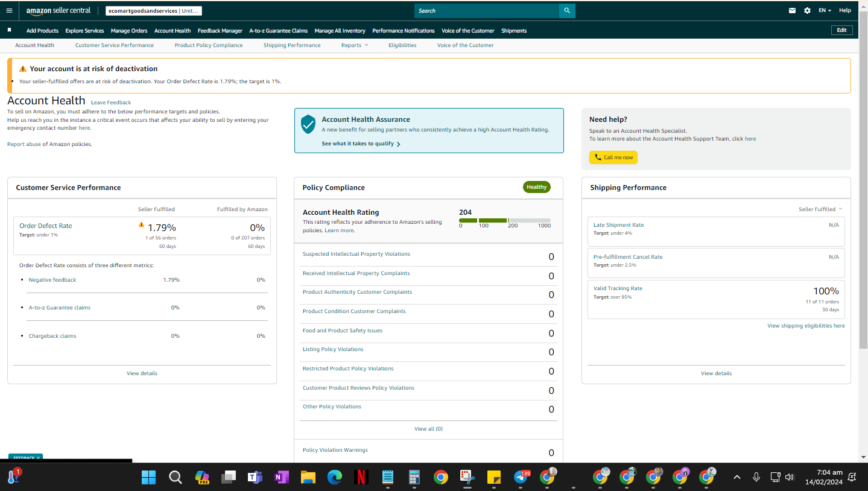Click View shipping eligibilities here link
The image size is (868, 491).
coord(806,326)
